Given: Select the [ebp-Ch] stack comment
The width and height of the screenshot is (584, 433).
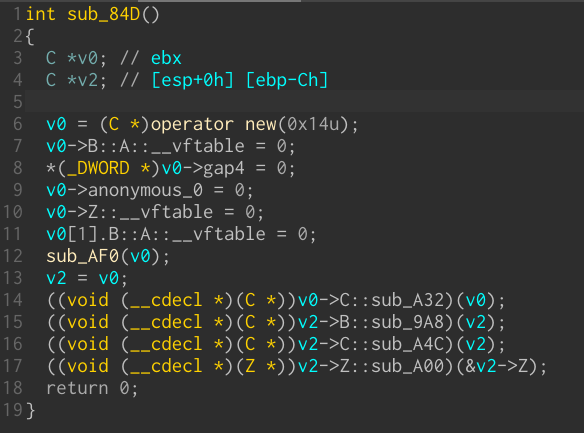Looking at the screenshot, I should (287, 80).
